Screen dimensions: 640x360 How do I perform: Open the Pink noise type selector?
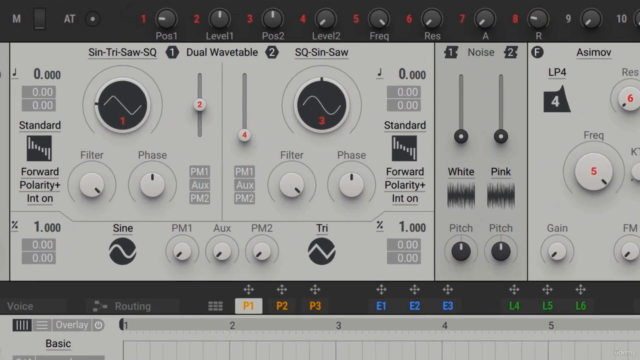pyautogui.click(x=501, y=172)
